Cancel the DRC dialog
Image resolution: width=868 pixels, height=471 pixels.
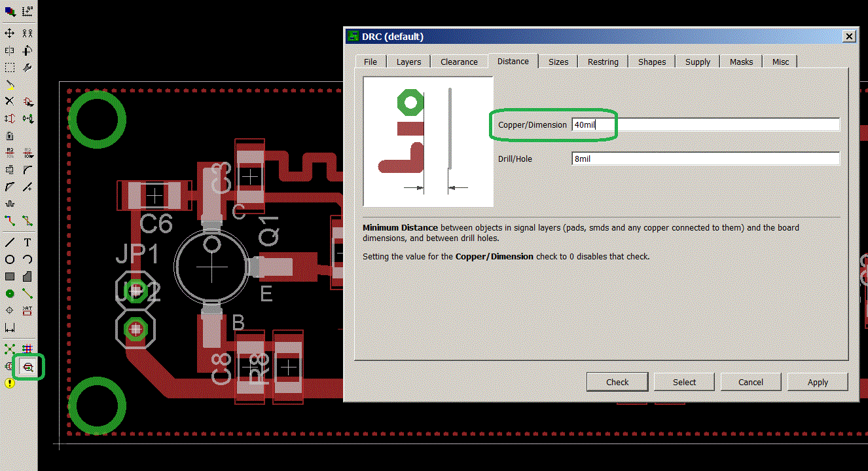point(751,382)
